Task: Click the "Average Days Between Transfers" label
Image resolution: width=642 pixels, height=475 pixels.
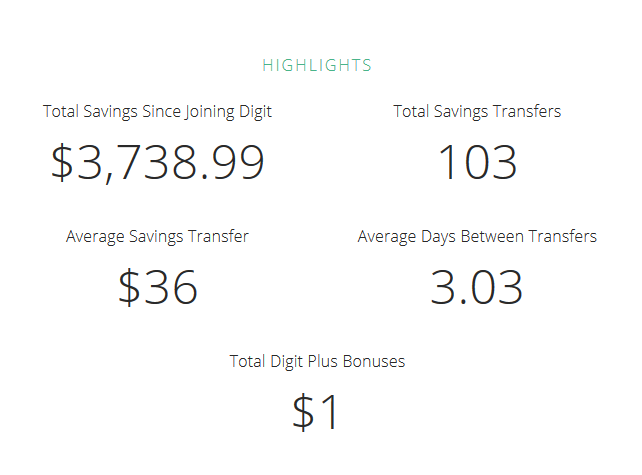Action: coord(477,237)
